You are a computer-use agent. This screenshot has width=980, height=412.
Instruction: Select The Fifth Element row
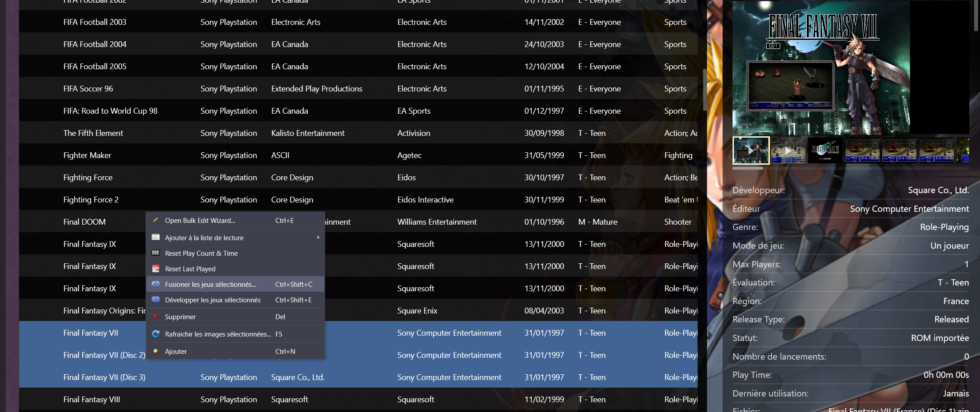[358, 133]
